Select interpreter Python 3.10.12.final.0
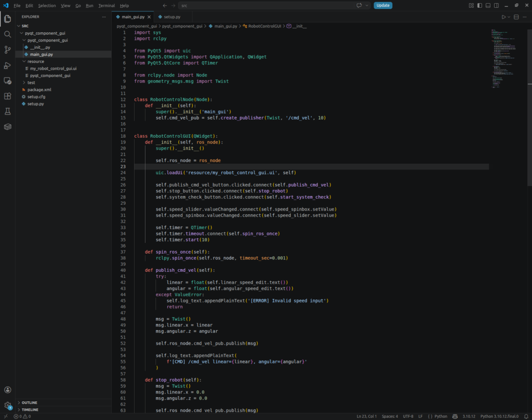Screen dimensions: 532x420 point(499,416)
